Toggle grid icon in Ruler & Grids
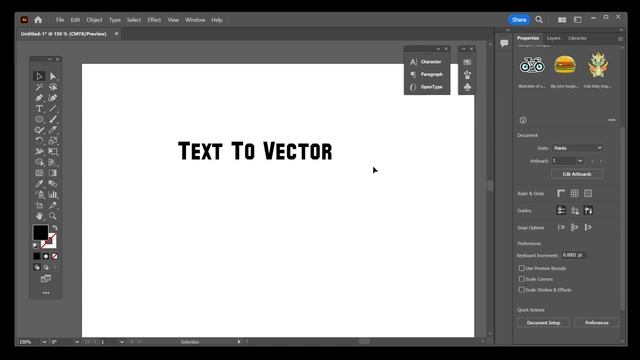 tap(575, 193)
